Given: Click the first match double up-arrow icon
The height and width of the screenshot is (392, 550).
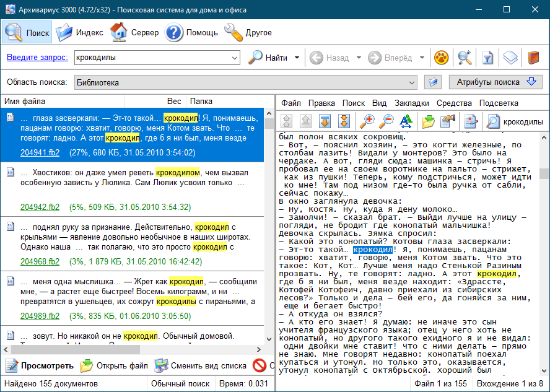Looking at the screenshot, I should tap(287, 121).
